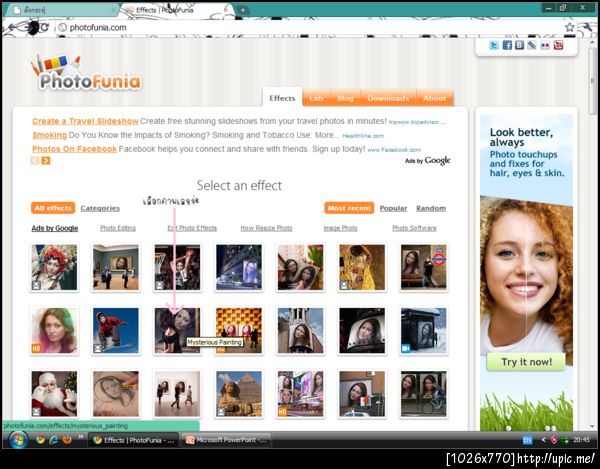The height and width of the screenshot is (469, 600).
Task: Reload the page with the refresh icon
Action: 45,27
